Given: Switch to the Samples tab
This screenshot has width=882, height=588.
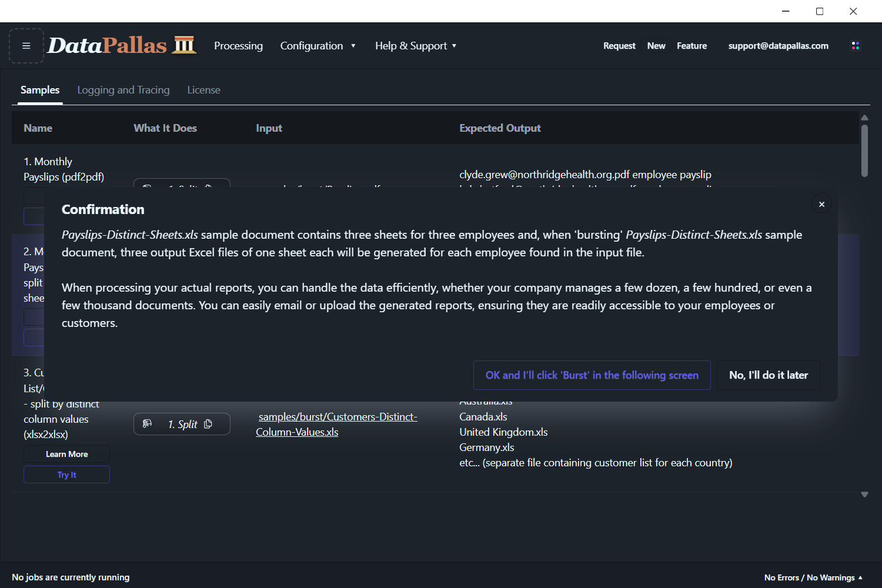Looking at the screenshot, I should pyautogui.click(x=40, y=90).
